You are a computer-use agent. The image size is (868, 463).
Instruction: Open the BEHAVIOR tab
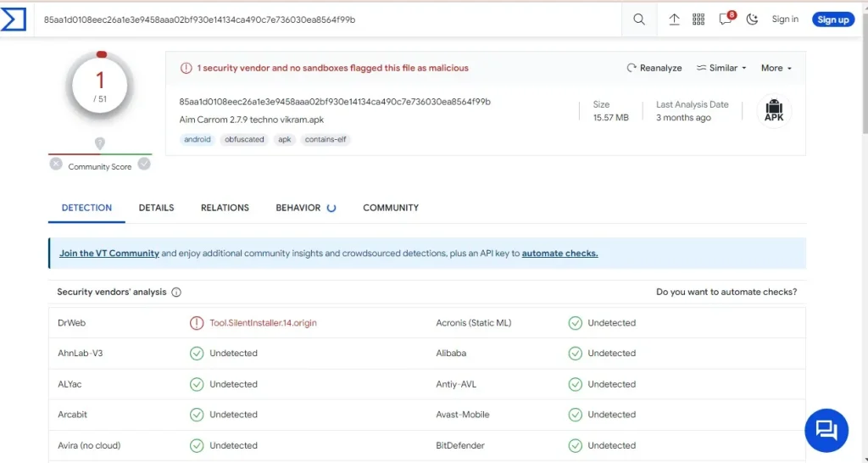coord(298,208)
